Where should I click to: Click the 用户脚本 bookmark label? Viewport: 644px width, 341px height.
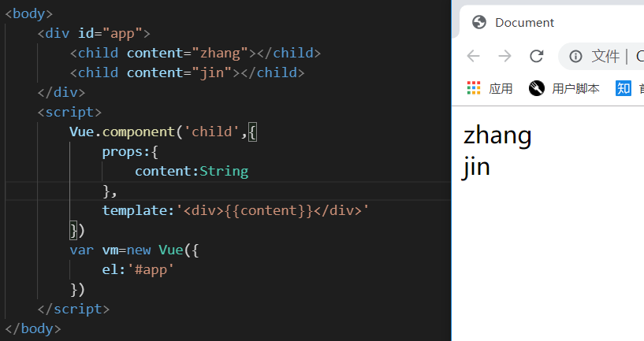click(575, 88)
